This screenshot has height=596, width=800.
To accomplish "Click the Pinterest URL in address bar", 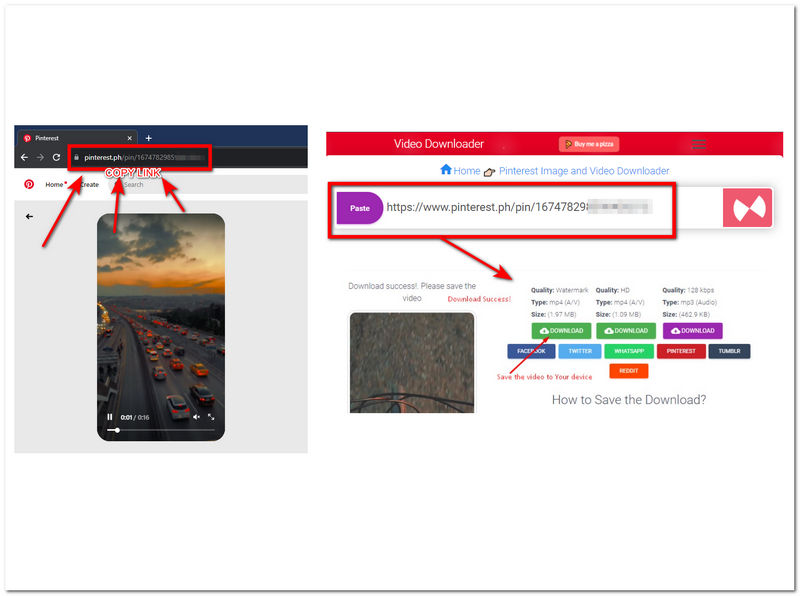I will pos(140,158).
